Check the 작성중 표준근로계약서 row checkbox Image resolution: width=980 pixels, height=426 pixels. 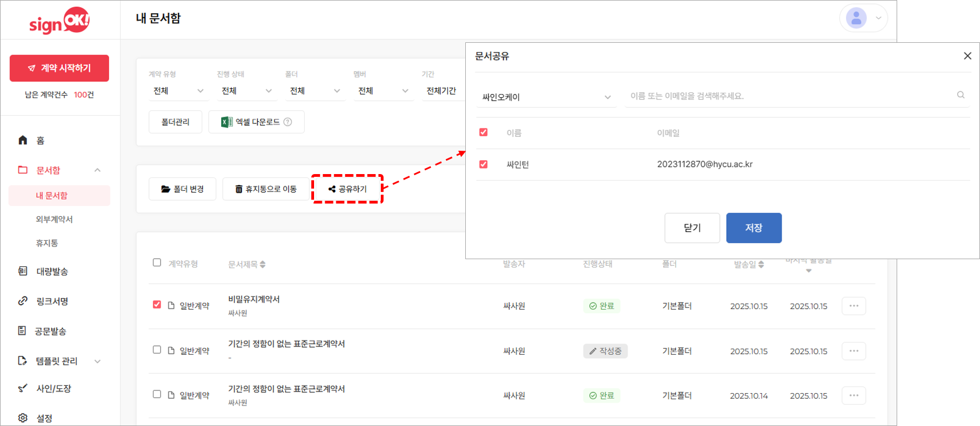pyautogui.click(x=157, y=350)
